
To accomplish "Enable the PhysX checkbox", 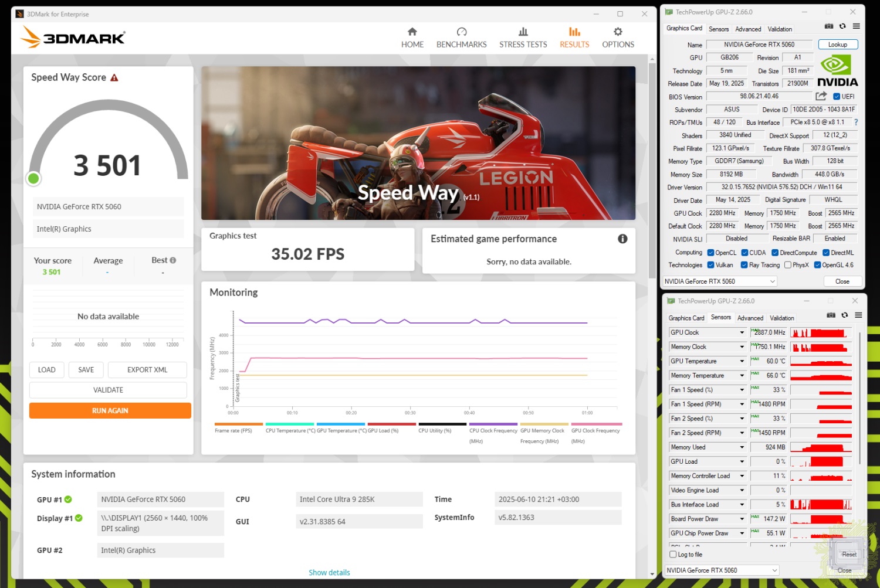I will [787, 265].
